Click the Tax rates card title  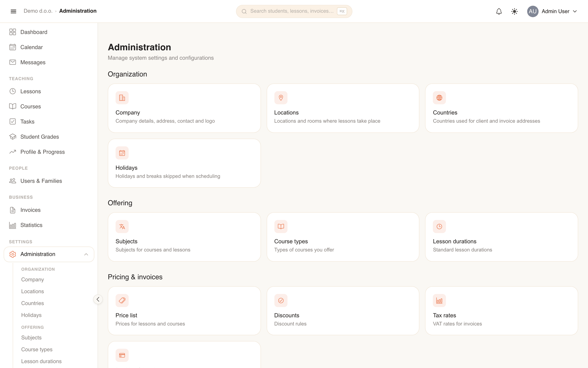tap(444, 315)
